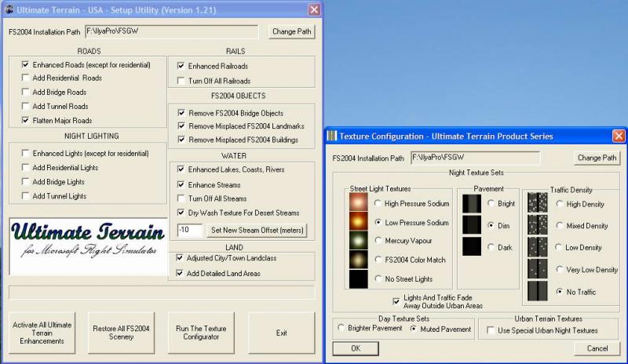Click the Low Pressure Sodium light texture thumbnail
The height and width of the screenshot is (364, 628).
[359, 220]
